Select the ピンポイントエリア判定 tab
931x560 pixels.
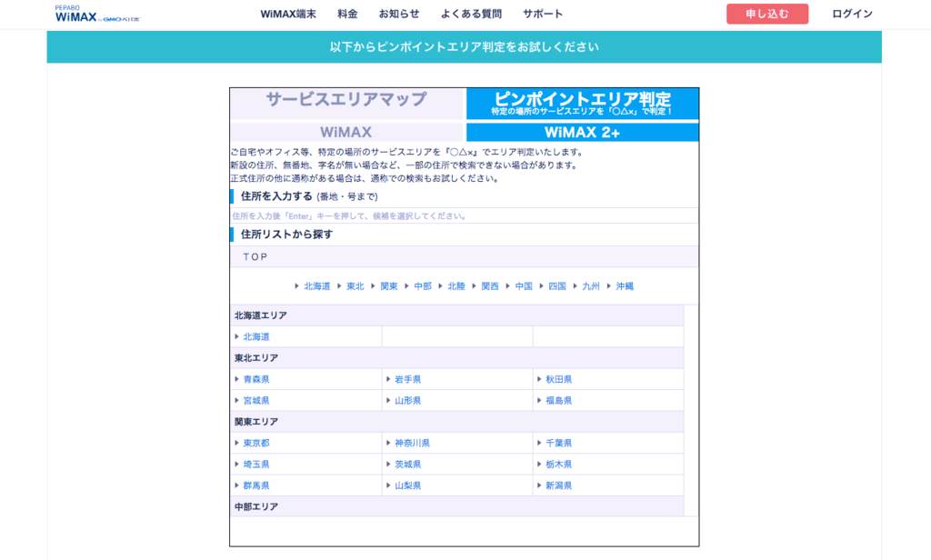[x=582, y=100]
